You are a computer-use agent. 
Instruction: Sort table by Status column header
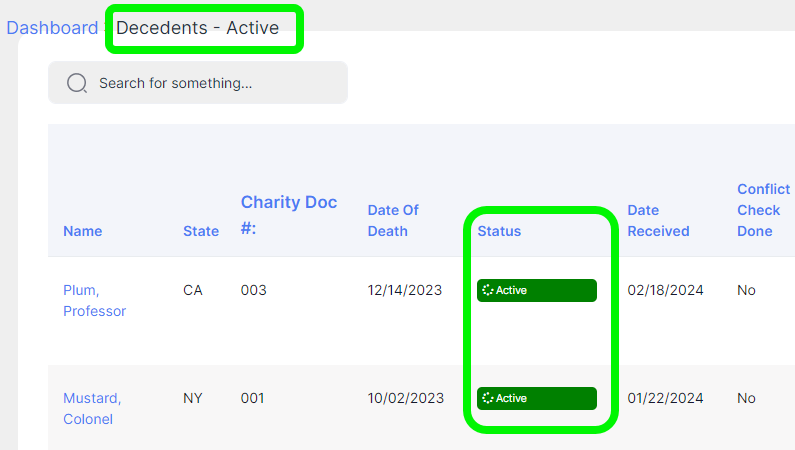coord(499,231)
